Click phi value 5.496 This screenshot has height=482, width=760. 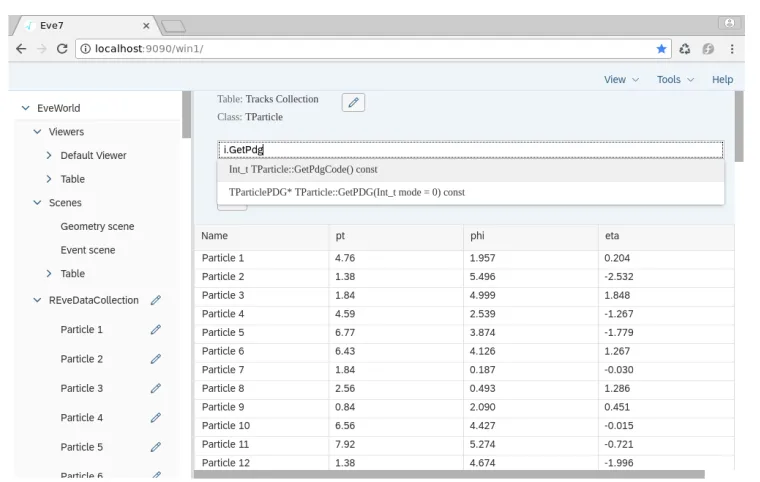click(482, 277)
